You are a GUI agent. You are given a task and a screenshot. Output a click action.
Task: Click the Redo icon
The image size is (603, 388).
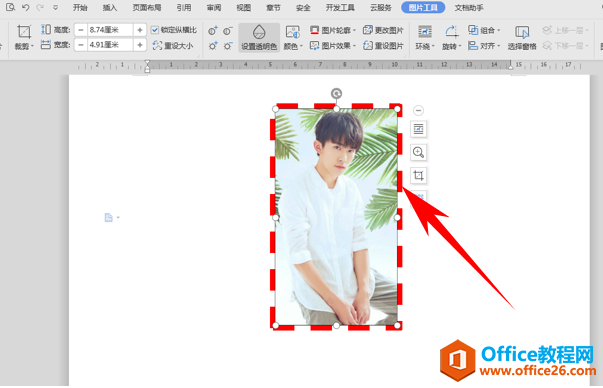pos(40,7)
